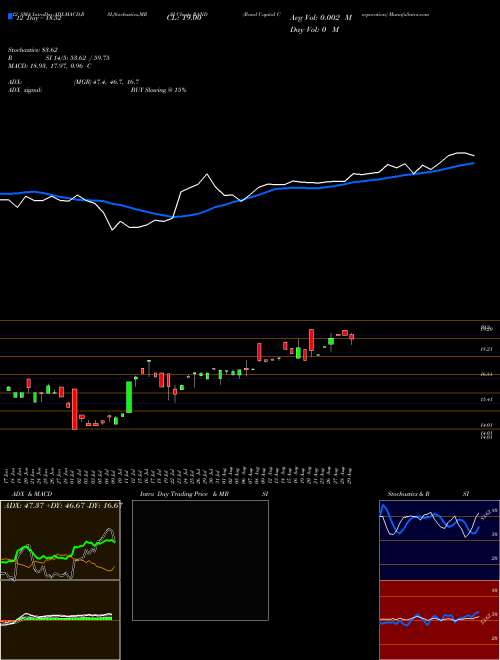This screenshot has width=500, height=660.
Task: Click the Day Vol: 0 M value
Action: (314, 29)
